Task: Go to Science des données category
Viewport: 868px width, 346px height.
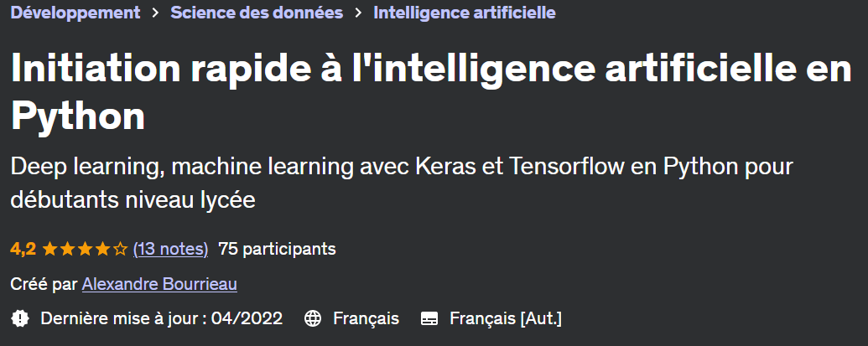Action: (257, 13)
